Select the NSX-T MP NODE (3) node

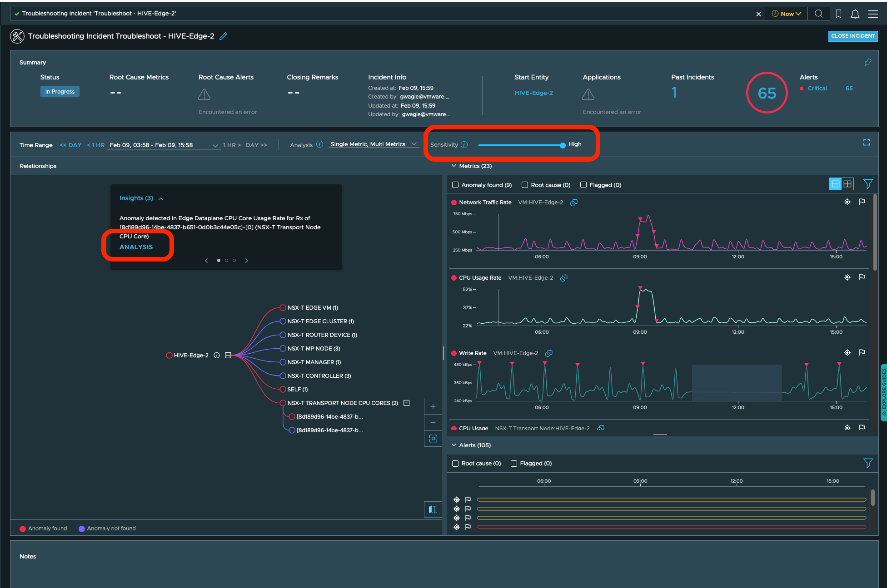click(x=310, y=349)
